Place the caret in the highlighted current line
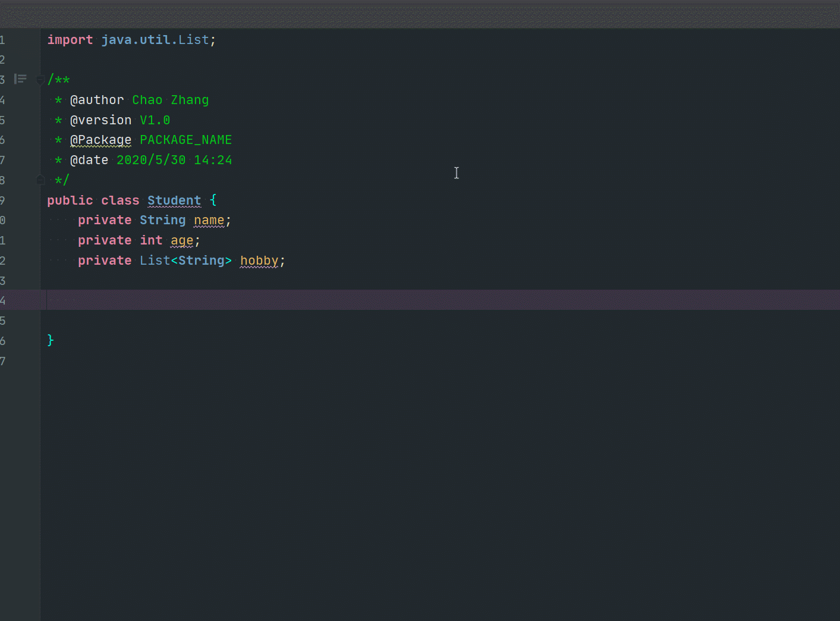840x621 pixels. click(440, 300)
